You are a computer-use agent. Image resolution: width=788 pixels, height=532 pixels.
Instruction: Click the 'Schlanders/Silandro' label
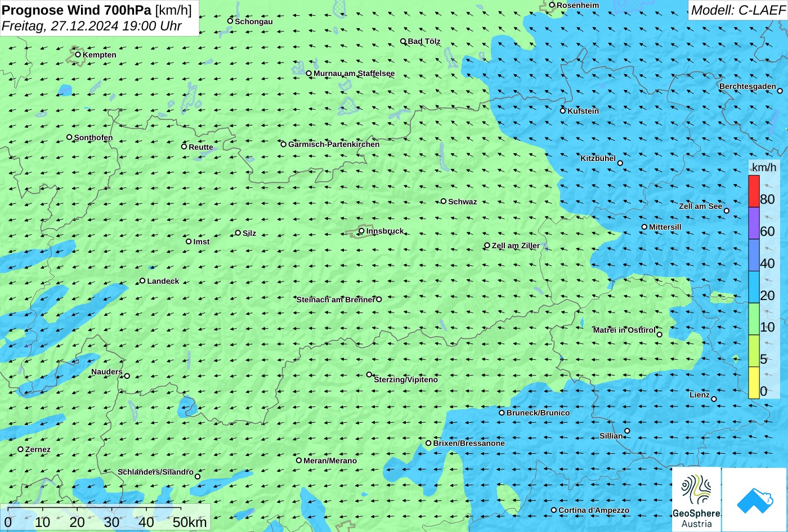[x=155, y=472]
